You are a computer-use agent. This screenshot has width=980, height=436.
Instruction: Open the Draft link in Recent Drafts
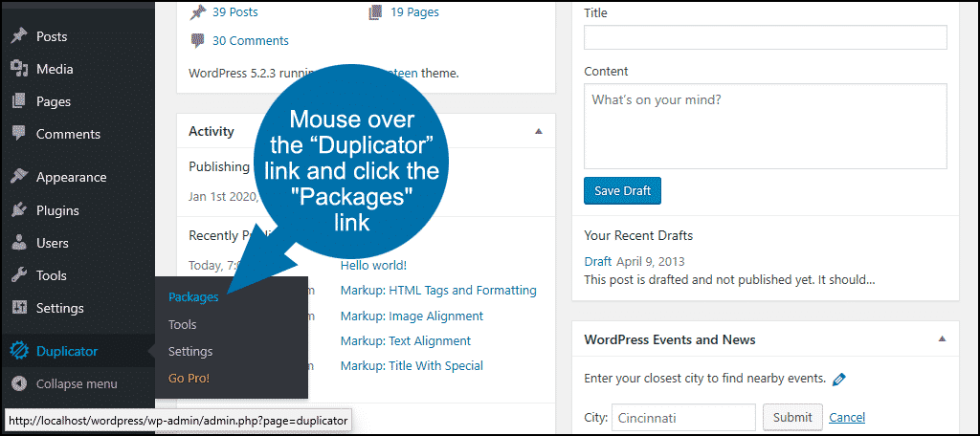[x=598, y=261]
